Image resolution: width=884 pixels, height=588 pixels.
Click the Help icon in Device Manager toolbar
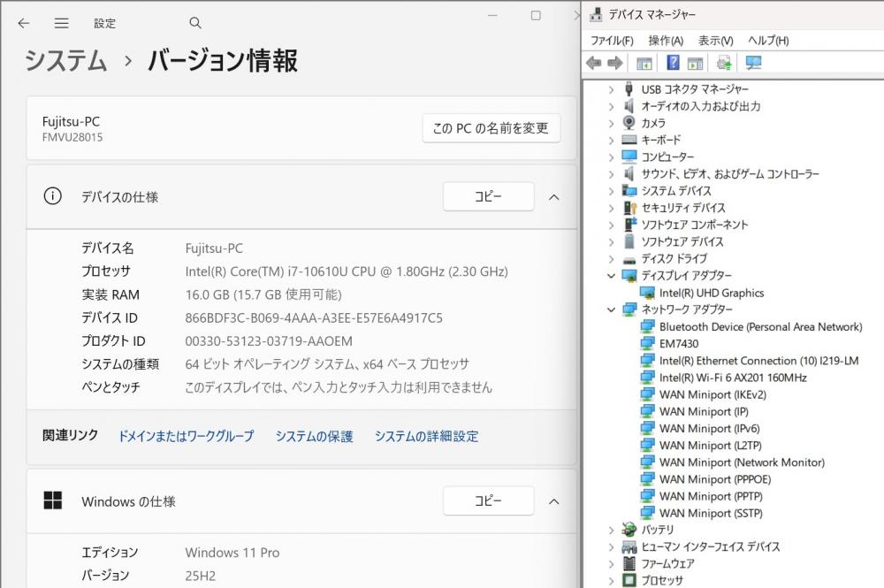coord(673,63)
